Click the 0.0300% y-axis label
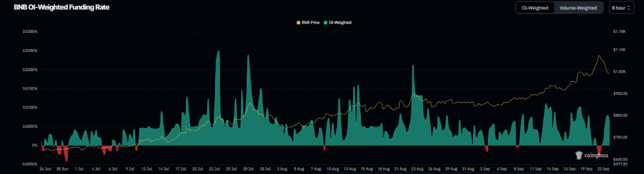This screenshot has height=174, width=644. click(30, 32)
